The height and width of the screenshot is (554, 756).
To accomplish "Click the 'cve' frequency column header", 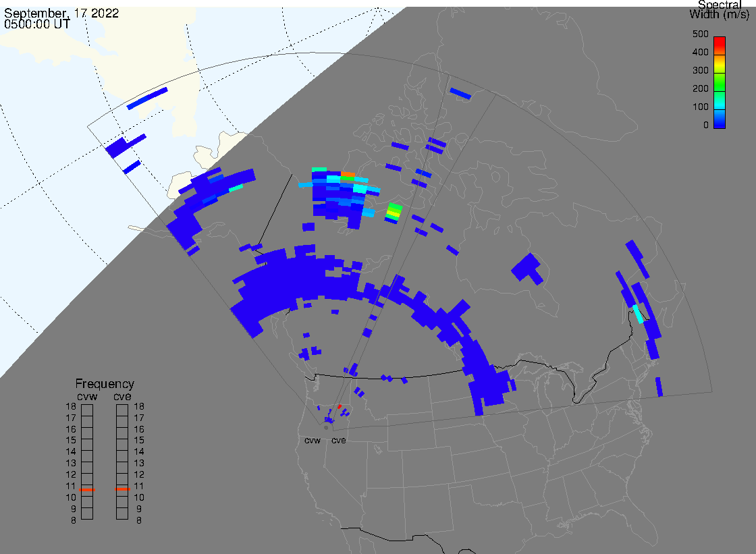I will click(122, 396).
